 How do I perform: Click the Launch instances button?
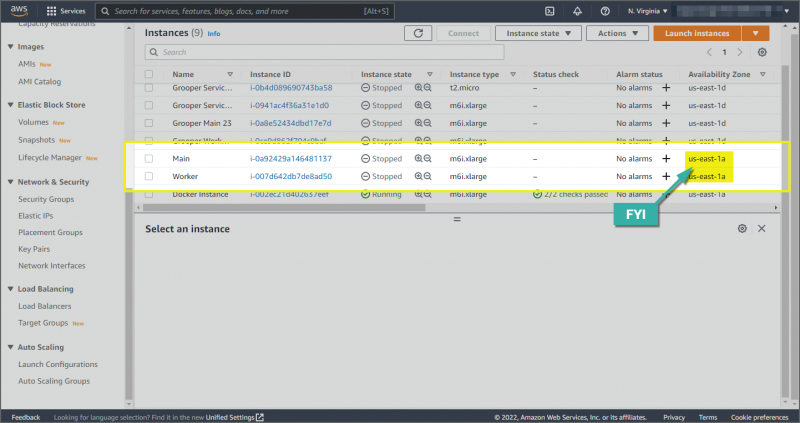(x=697, y=33)
